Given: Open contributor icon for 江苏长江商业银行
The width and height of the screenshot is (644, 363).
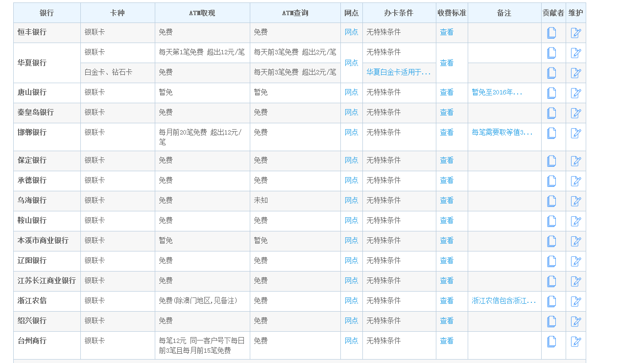Looking at the screenshot, I should (551, 281).
